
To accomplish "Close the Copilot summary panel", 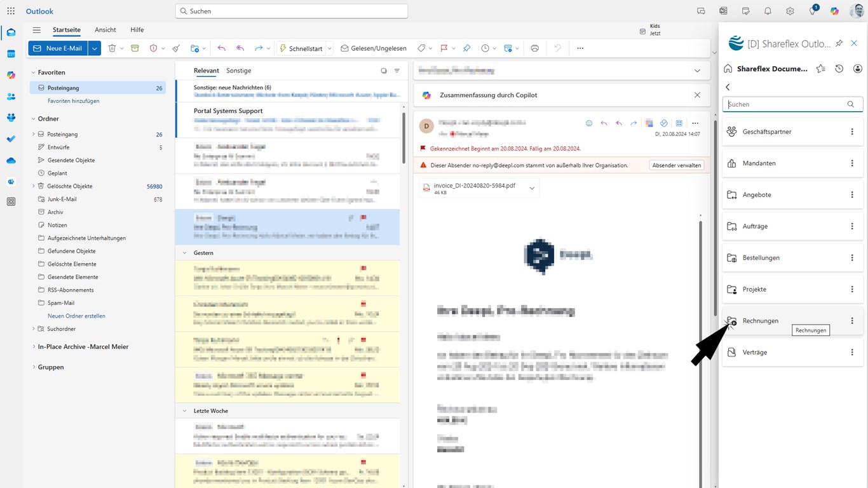I will coord(697,95).
